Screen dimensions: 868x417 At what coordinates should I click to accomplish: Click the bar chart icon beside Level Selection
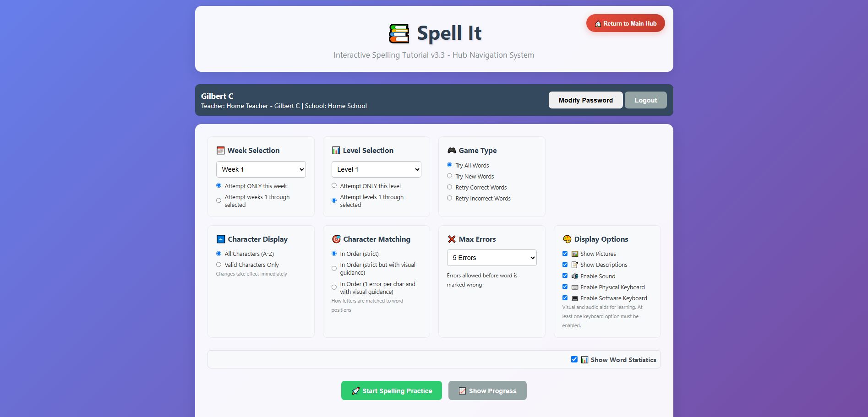pos(336,151)
